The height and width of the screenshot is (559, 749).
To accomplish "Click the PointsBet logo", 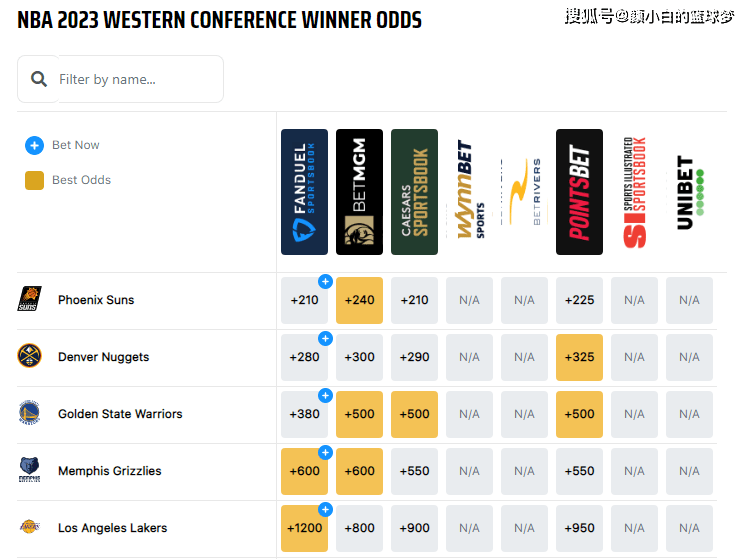I will click(x=579, y=192).
